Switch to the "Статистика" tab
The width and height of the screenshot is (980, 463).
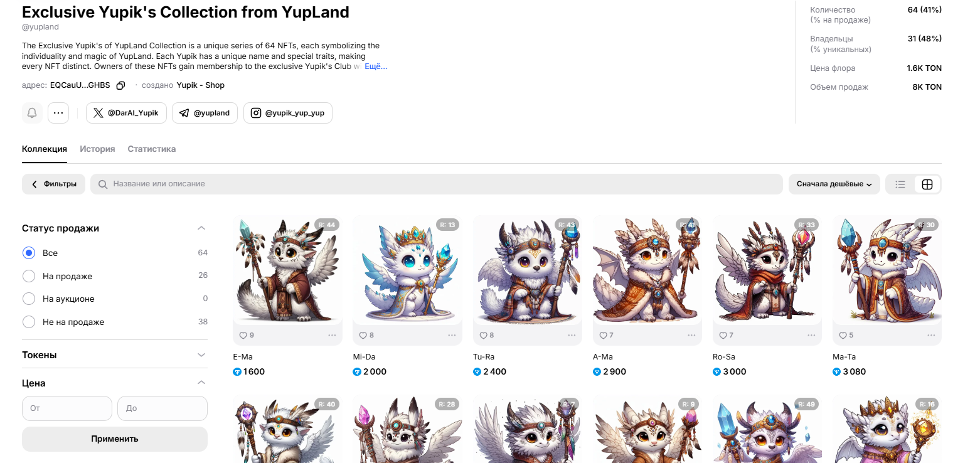pos(152,149)
